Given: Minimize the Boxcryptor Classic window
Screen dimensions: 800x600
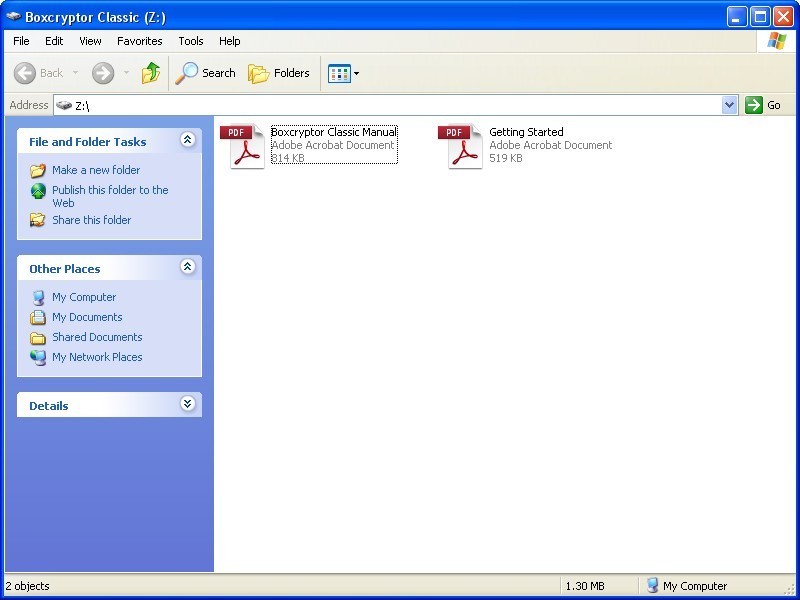Looking at the screenshot, I should click(x=736, y=17).
